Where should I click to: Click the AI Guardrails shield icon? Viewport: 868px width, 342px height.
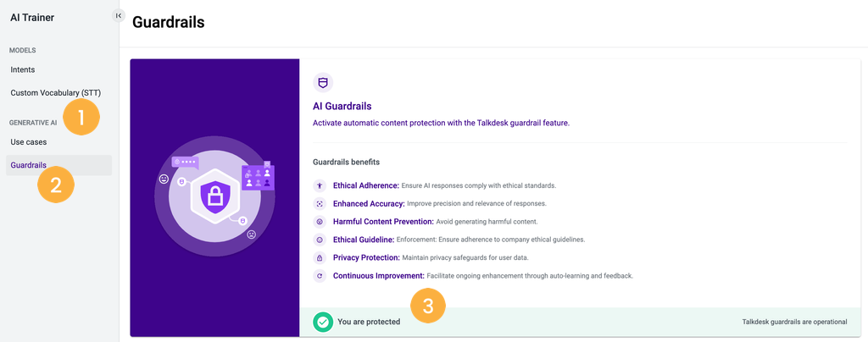point(322,82)
